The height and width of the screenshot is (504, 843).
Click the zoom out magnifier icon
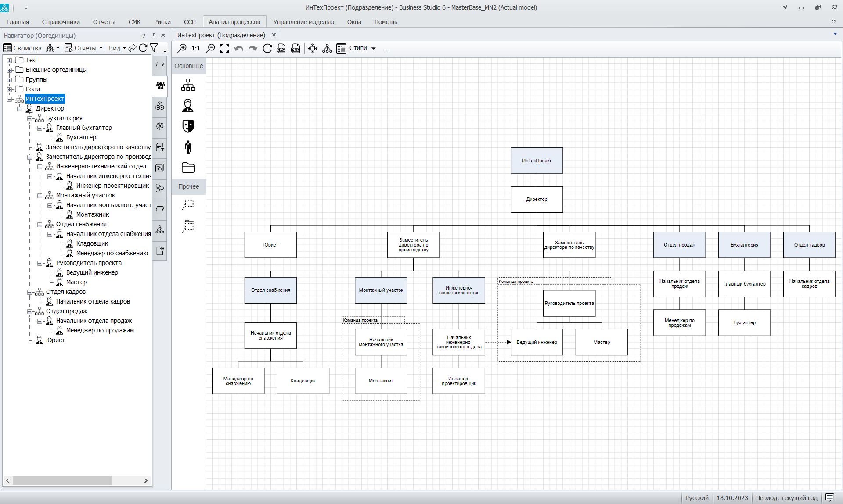(211, 48)
